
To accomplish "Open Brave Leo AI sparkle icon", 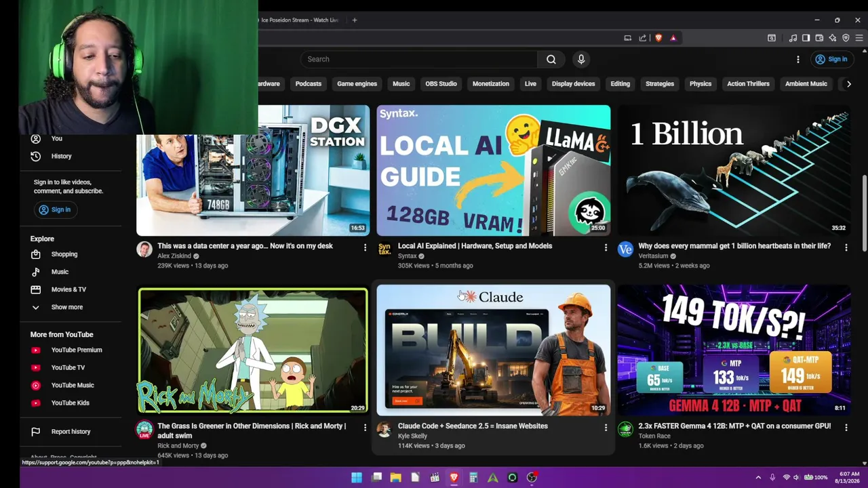I will 833,38.
